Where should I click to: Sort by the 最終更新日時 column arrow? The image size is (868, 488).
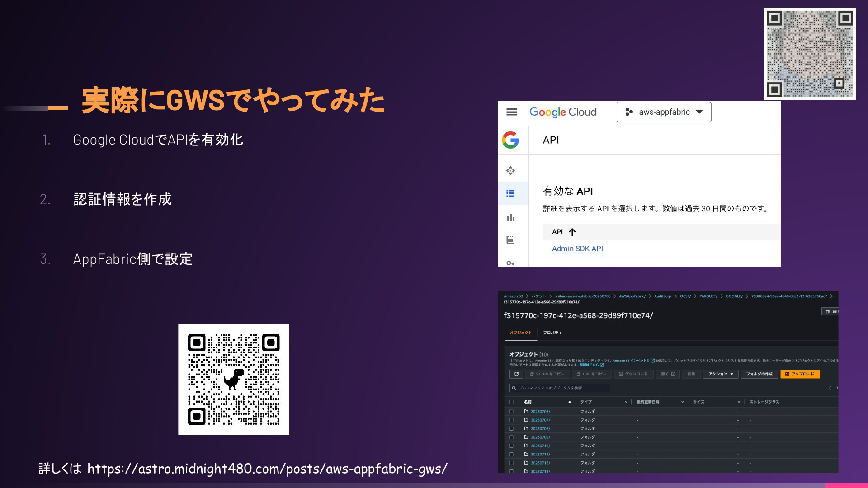(x=682, y=402)
